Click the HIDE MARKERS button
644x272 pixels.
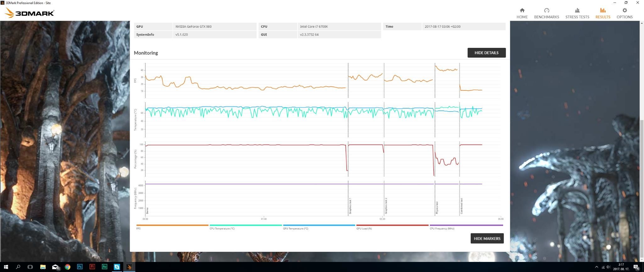click(487, 238)
